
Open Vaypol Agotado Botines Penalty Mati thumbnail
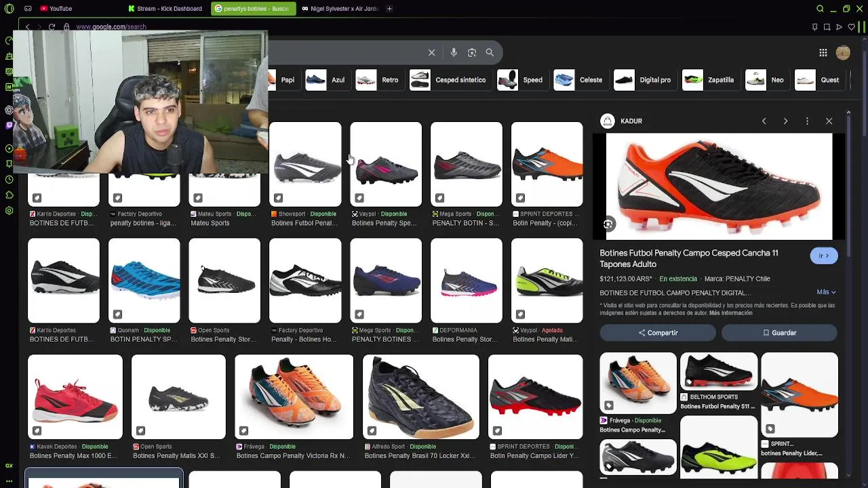tap(547, 280)
